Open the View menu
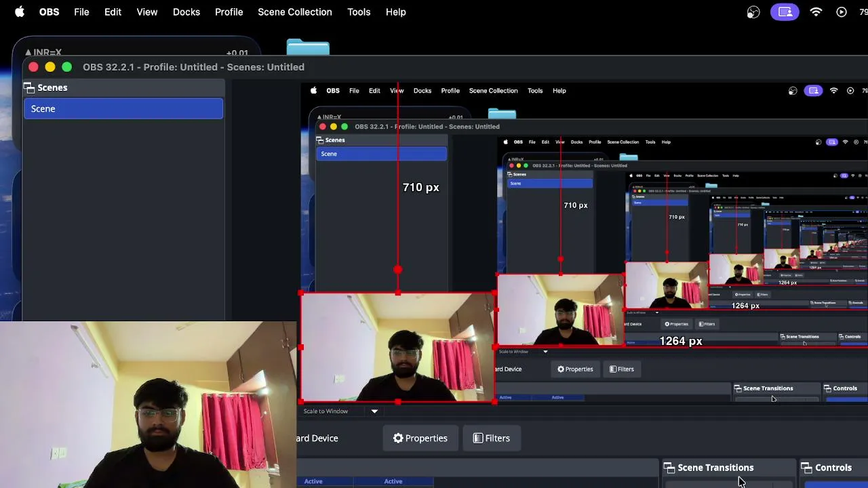This screenshot has height=488, width=868. 147,12
